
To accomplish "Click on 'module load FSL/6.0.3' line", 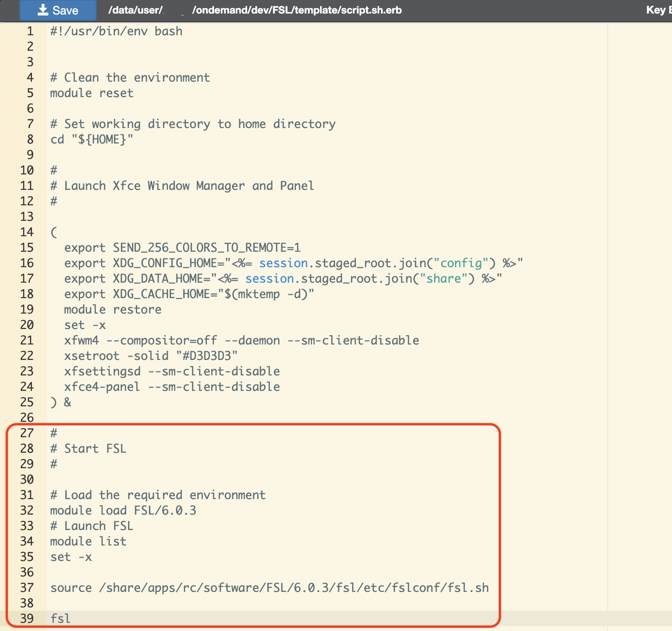I will coord(123,510).
